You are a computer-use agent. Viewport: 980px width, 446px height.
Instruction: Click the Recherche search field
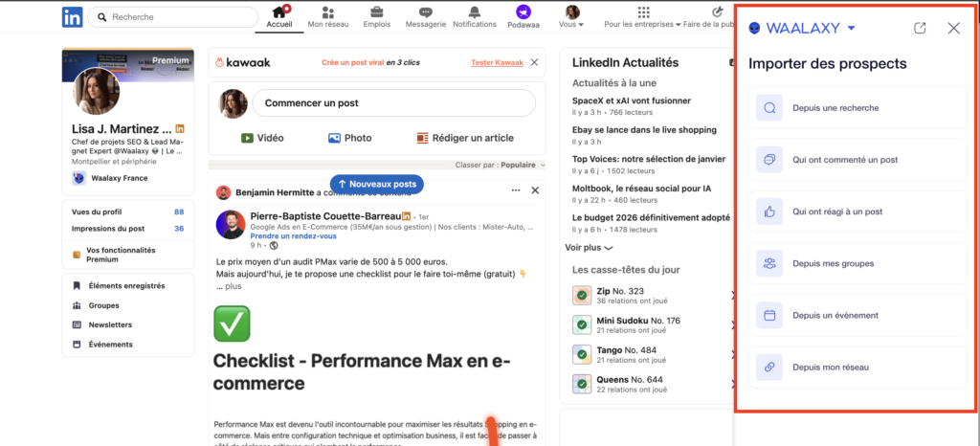coord(172,17)
